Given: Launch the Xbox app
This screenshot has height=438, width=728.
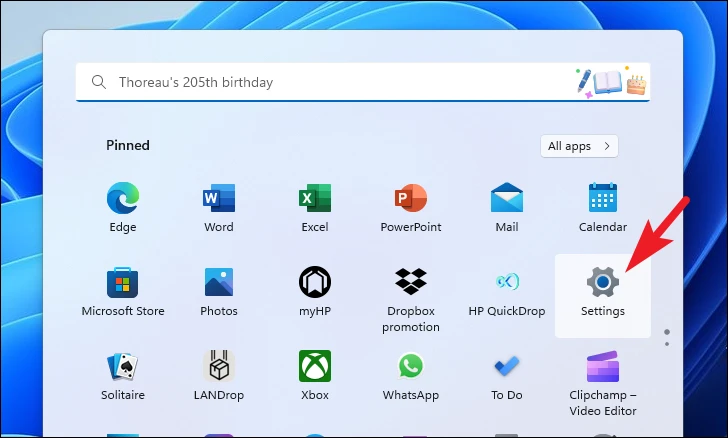Looking at the screenshot, I should point(315,376).
